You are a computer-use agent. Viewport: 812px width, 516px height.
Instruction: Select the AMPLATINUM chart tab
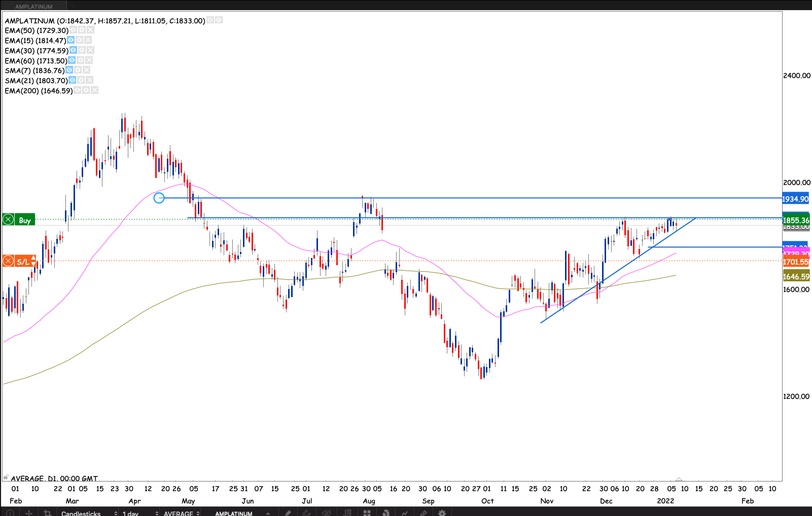33,7
